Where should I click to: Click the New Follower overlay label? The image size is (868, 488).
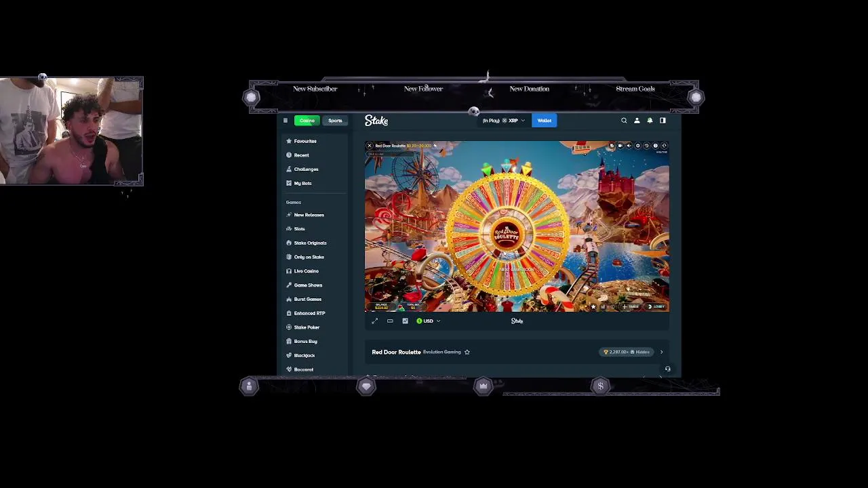tap(423, 89)
